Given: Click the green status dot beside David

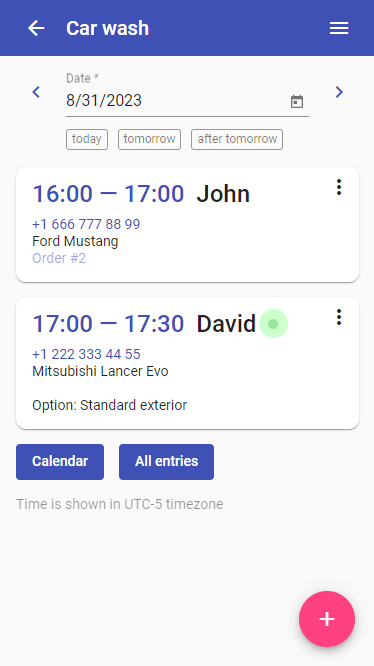Looking at the screenshot, I should pos(273,324).
